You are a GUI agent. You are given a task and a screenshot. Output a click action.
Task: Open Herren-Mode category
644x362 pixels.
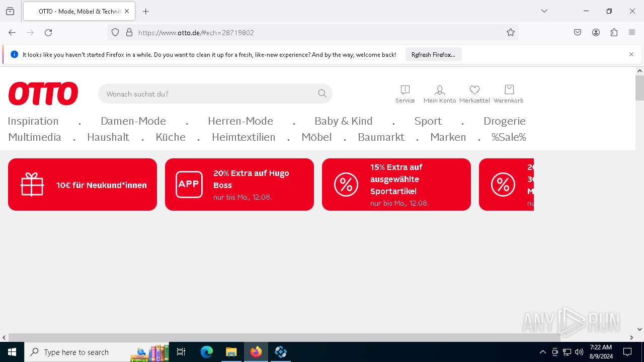click(x=240, y=121)
